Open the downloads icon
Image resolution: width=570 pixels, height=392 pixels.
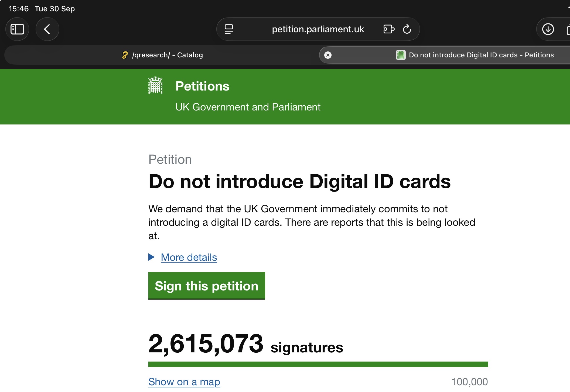pyautogui.click(x=548, y=29)
